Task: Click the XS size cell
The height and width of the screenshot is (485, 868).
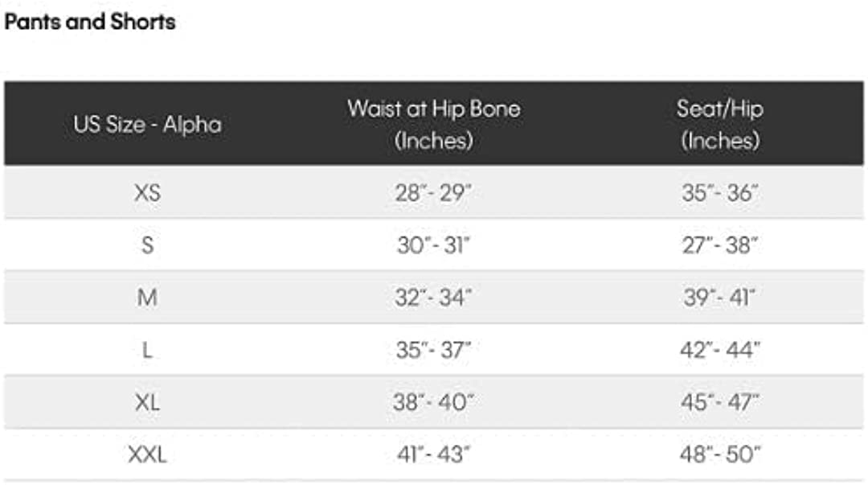Action: [x=148, y=193]
